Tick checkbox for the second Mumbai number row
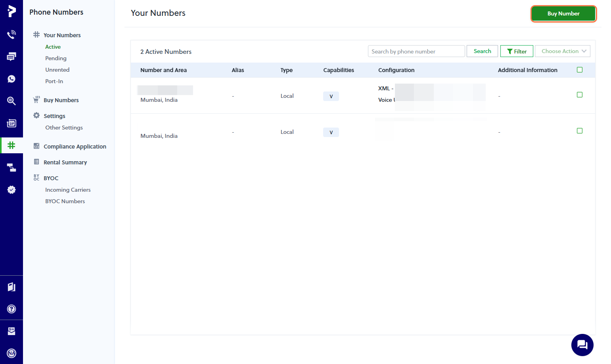Image resolution: width=611 pixels, height=364 pixels. coord(580,131)
